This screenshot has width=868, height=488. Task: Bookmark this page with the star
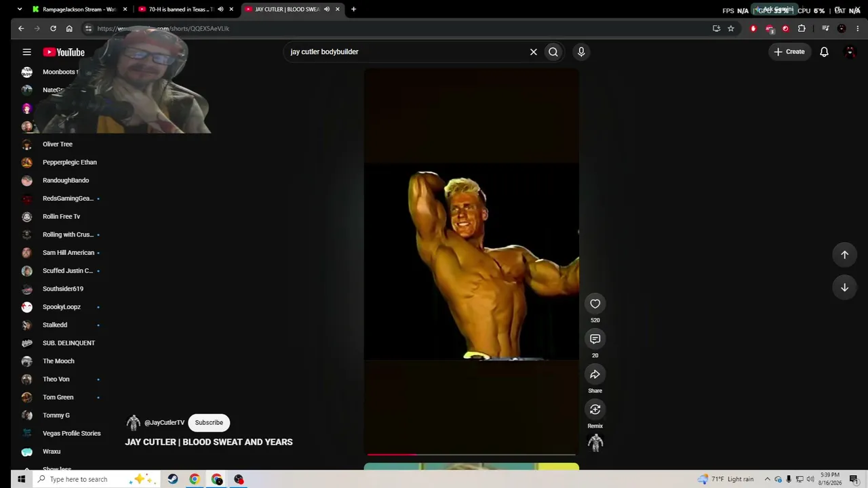(x=731, y=28)
